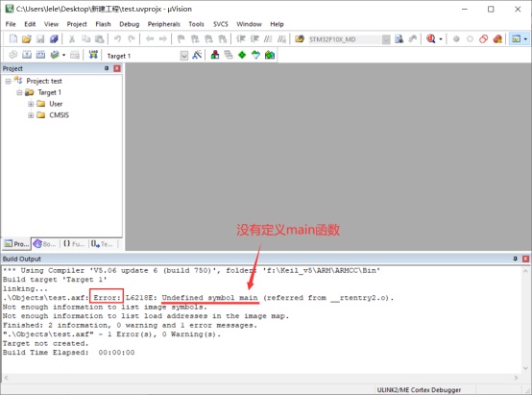
Task: Launch the Pack Installer
Action: coord(270,55)
